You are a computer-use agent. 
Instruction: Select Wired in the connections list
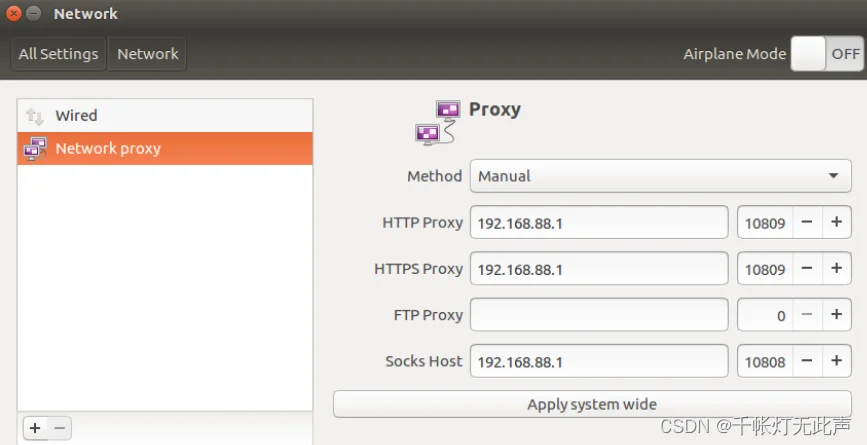click(76, 116)
